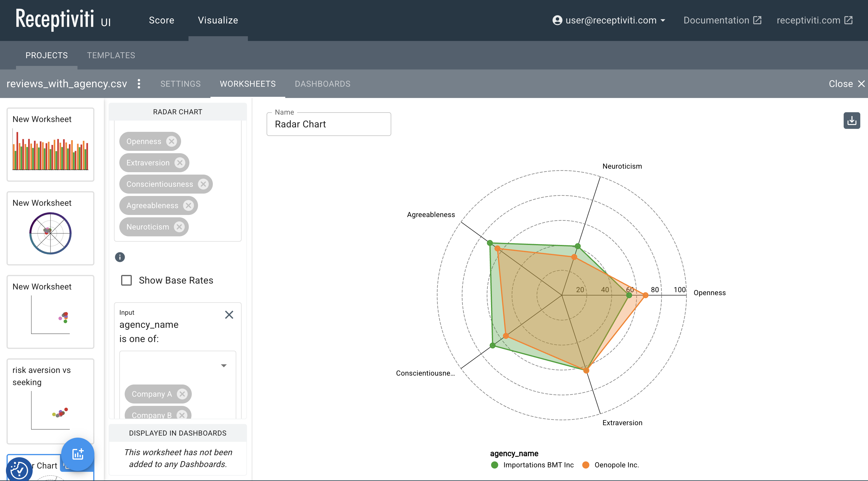The height and width of the screenshot is (481, 868).
Task: Click the download chart icon
Action: coord(852,120)
